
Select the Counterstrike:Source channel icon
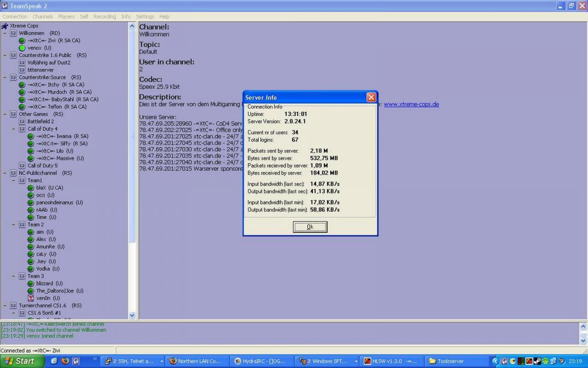[13, 77]
